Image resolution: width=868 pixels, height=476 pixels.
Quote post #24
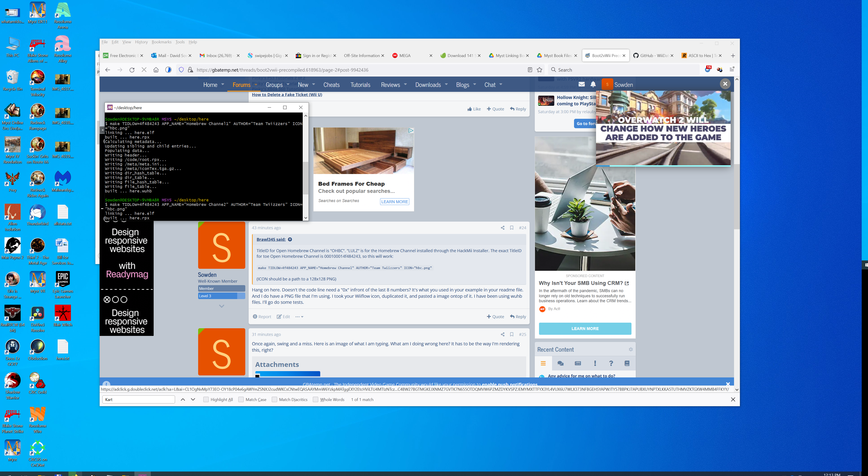[x=495, y=317]
